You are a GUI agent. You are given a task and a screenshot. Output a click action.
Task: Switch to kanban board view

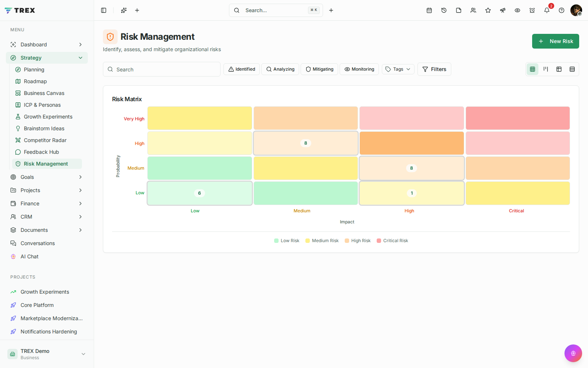tap(546, 69)
